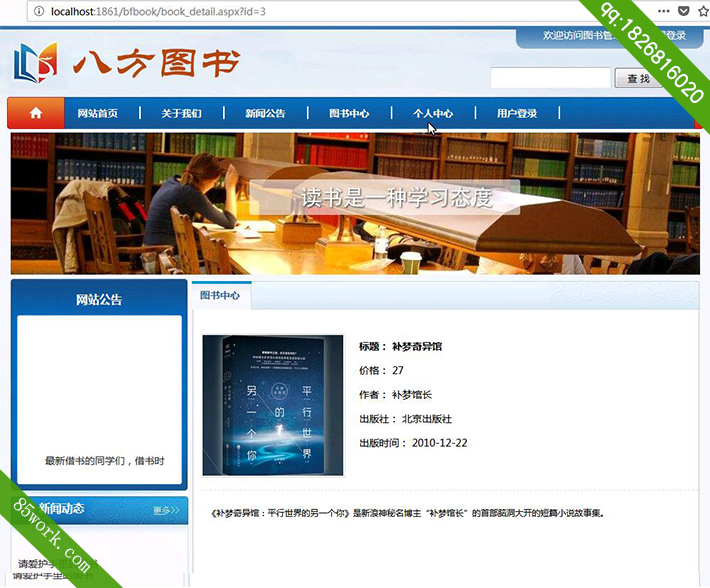Click the price value 27
Viewport: 710px width, 588px height.
[x=398, y=370]
